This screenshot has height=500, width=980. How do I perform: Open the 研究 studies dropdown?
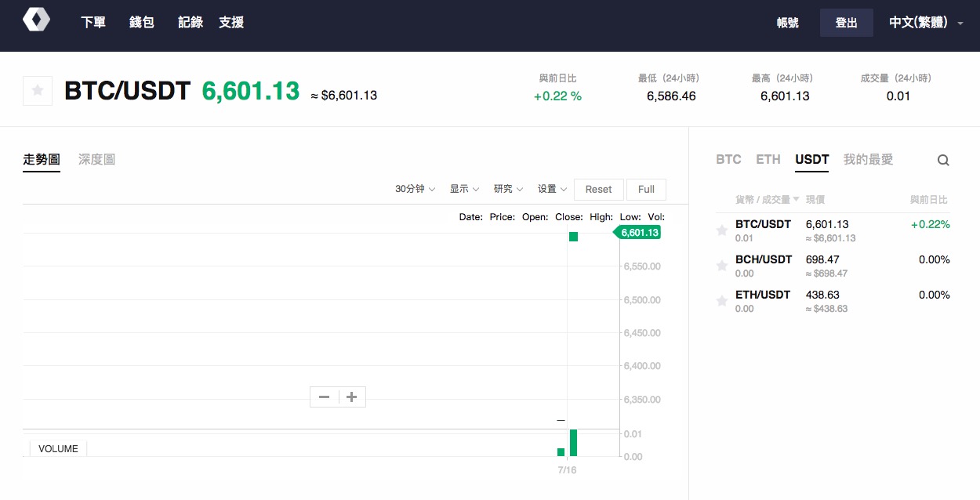[508, 189]
